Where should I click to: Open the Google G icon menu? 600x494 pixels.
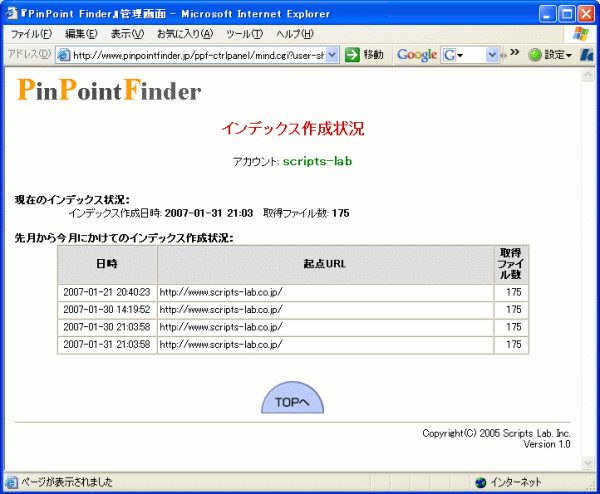point(453,55)
